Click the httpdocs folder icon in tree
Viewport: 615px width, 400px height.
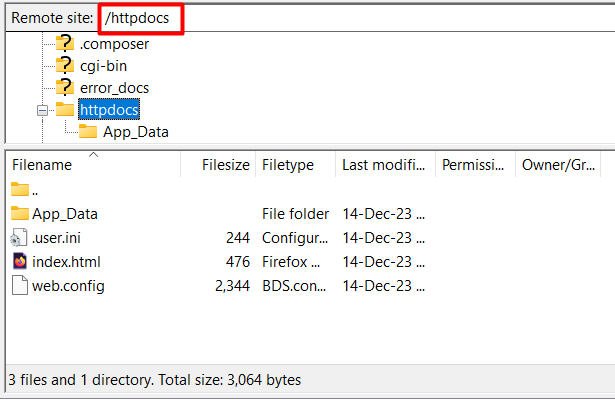(65, 109)
